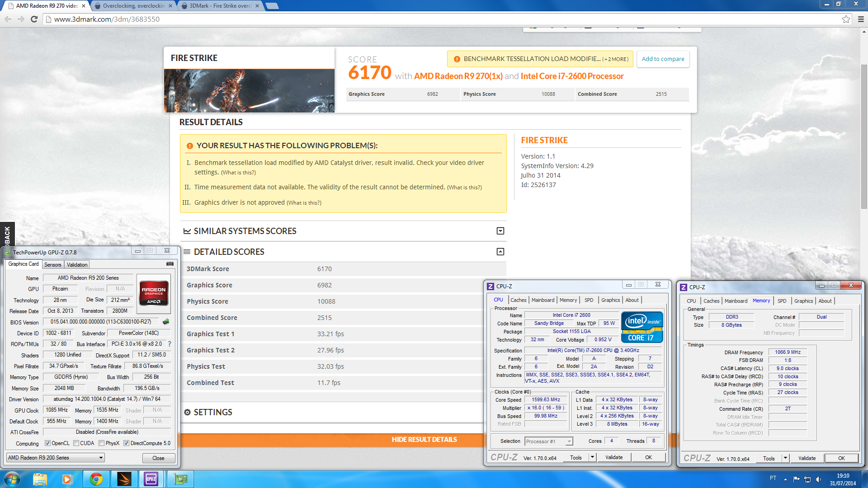Click the Intel Core i7 logo in CPU-Z
Image resolution: width=868 pixels, height=488 pixels.
[642, 327]
